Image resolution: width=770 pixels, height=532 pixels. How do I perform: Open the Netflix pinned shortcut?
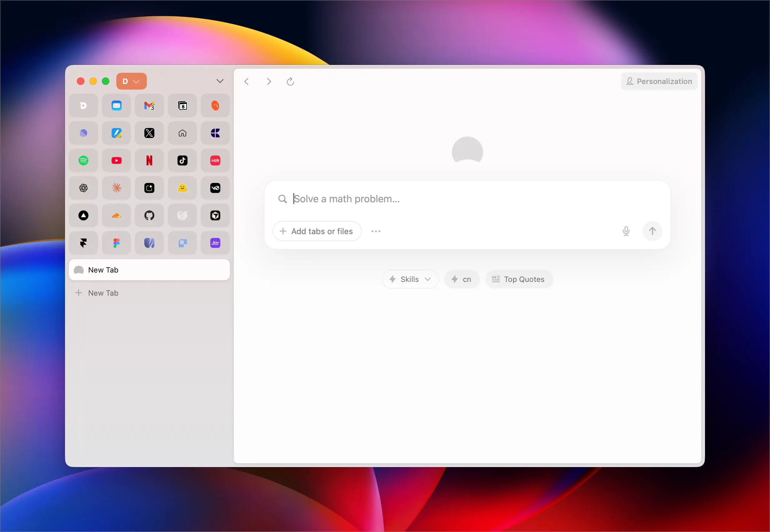149,161
